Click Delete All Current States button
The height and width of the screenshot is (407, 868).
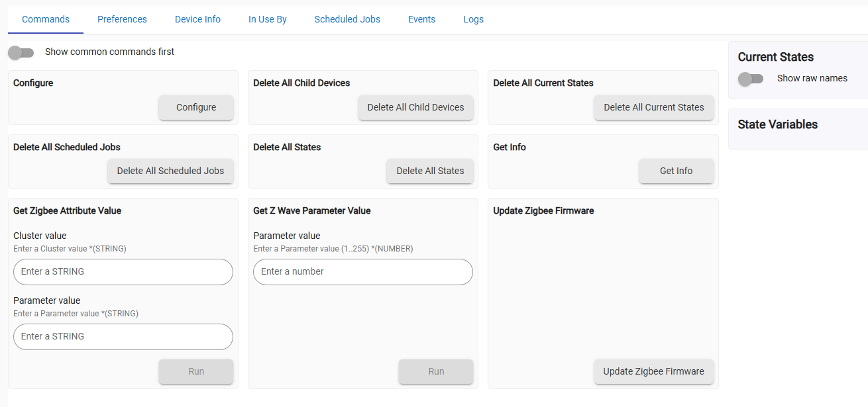point(653,107)
